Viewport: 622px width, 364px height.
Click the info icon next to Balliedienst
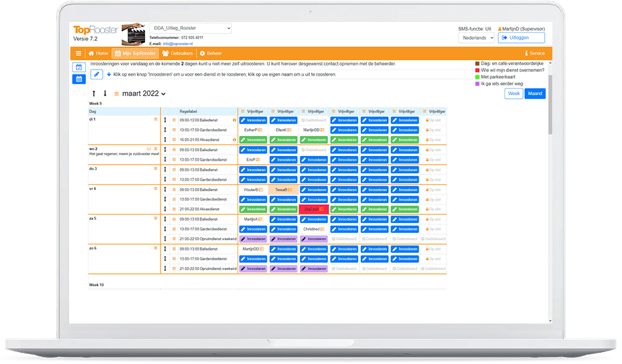click(234, 119)
